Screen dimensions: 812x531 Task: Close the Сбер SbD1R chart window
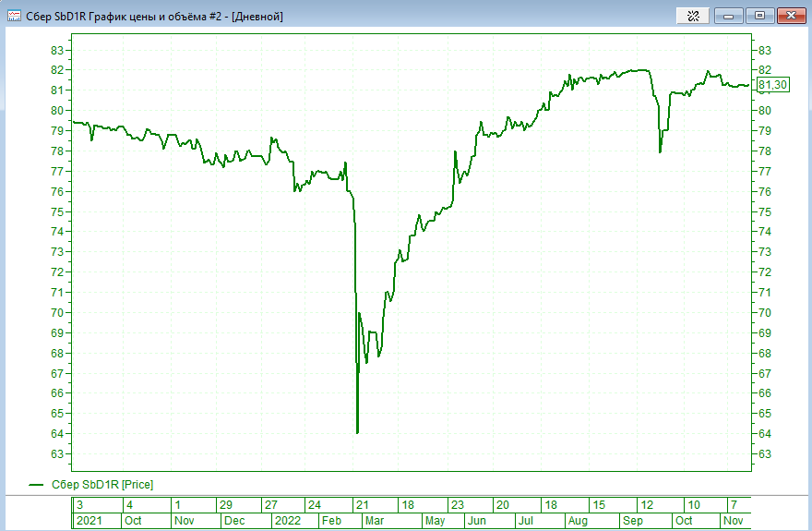coord(791,16)
